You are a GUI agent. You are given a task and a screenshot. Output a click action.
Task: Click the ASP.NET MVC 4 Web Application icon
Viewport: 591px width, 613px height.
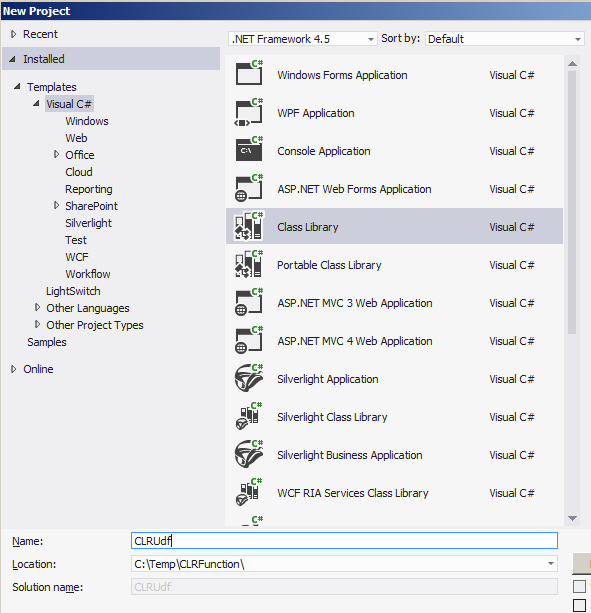[249, 340]
